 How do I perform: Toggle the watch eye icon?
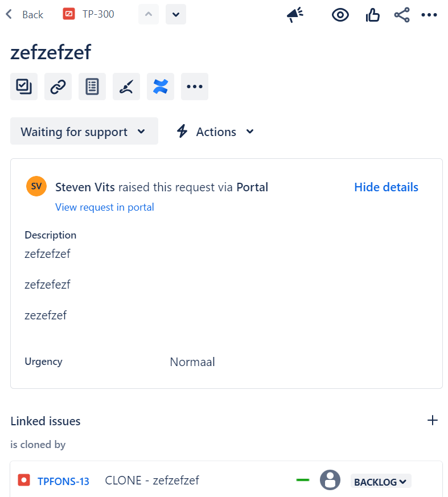[340, 15]
